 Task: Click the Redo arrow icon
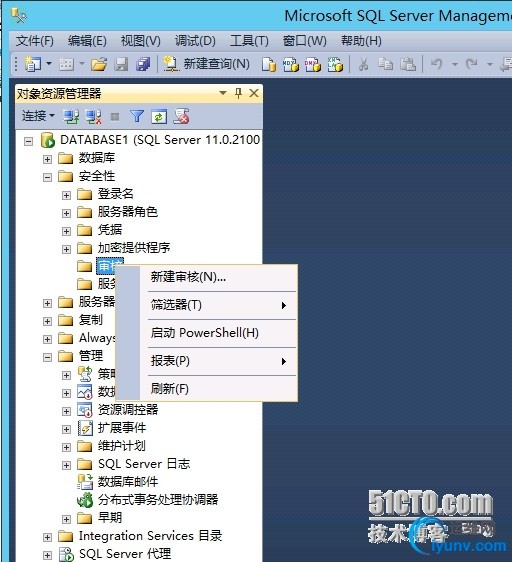coord(471,65)
